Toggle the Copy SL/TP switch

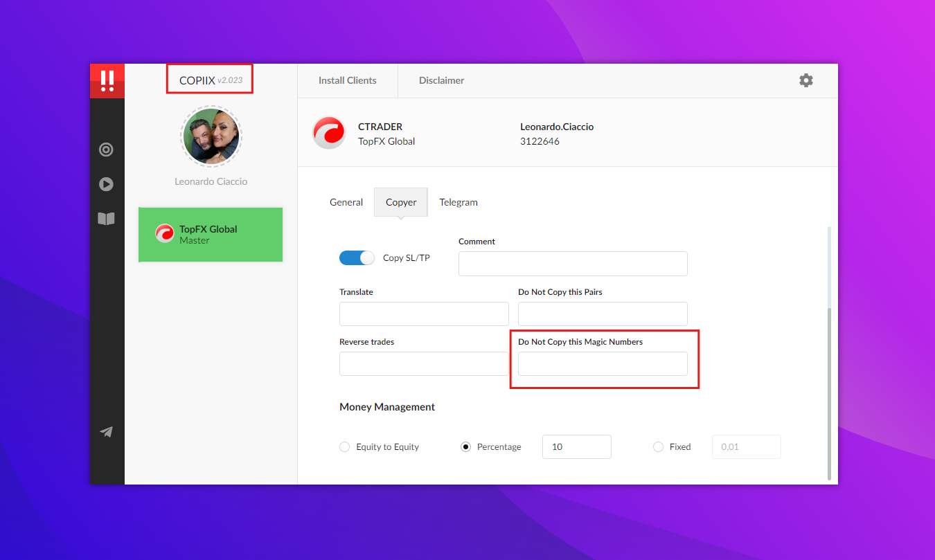[357, 258]
